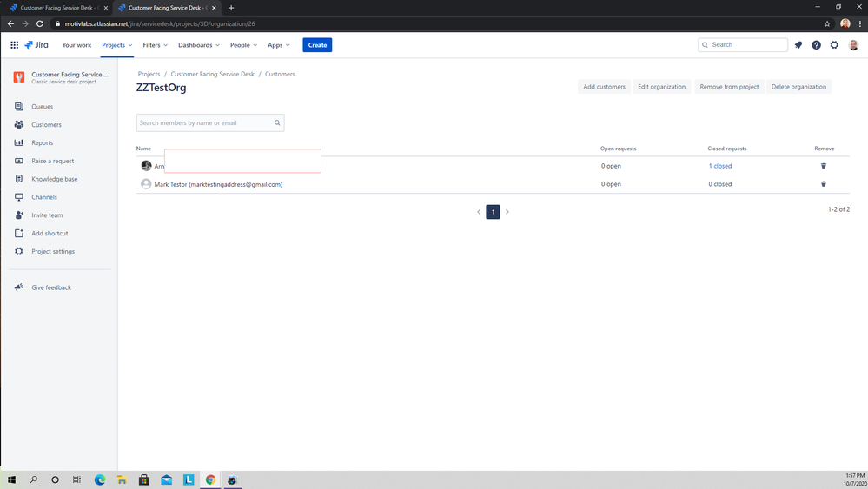The height and width of the screenshot is (489, 868).
Task: Click the Customers breadcrumb link
Action: coord(280,74)
